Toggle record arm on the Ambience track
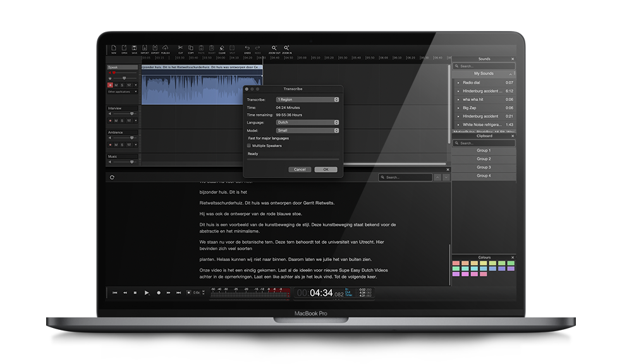Image resolution: width=622 pixels, height=364 pixels. point(110,145)
